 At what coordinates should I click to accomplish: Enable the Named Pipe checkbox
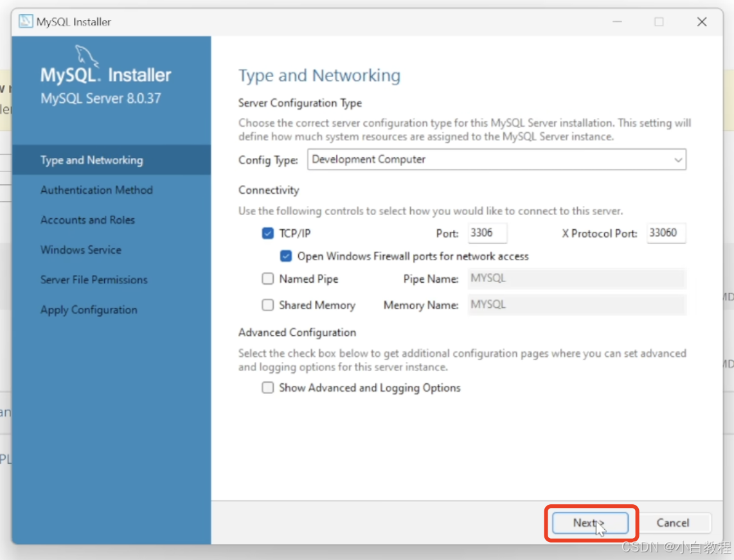coord(268,279)
